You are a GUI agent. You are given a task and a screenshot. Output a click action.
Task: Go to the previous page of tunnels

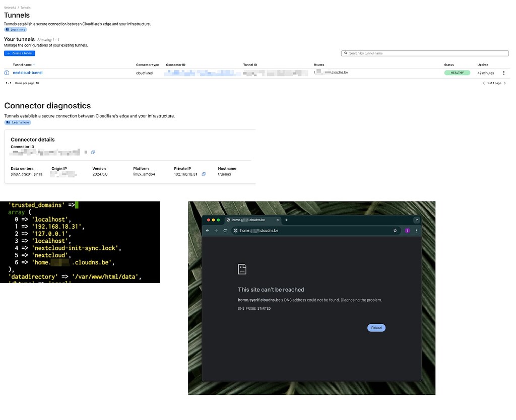[483, 83]
